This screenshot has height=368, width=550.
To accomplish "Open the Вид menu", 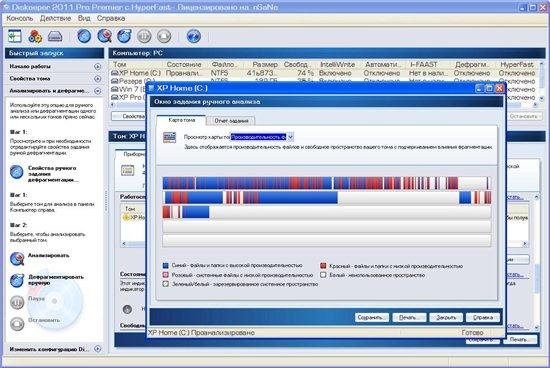I will (84, 18).
